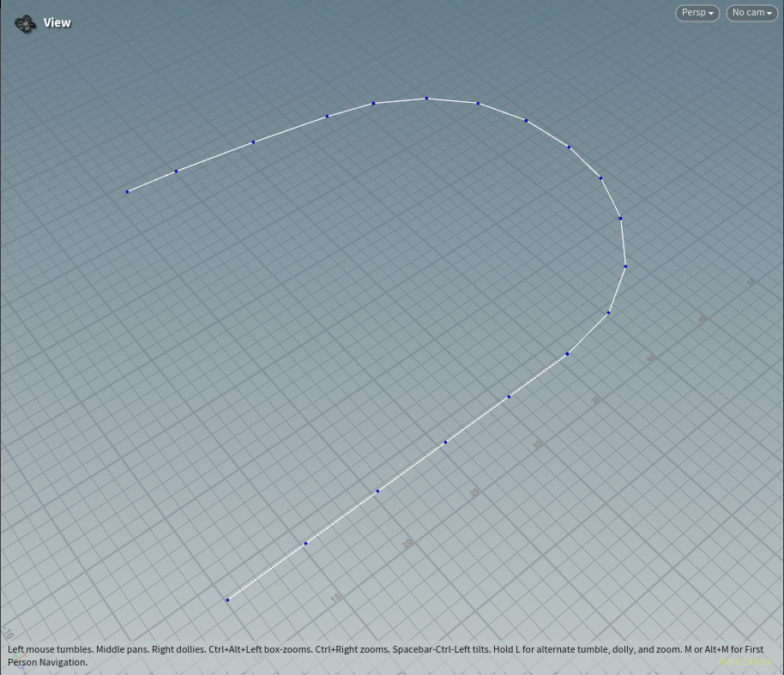Viewport: 784px width, 675px height.
Task: Click the grid ruler label 25
Action: [474, 492]
